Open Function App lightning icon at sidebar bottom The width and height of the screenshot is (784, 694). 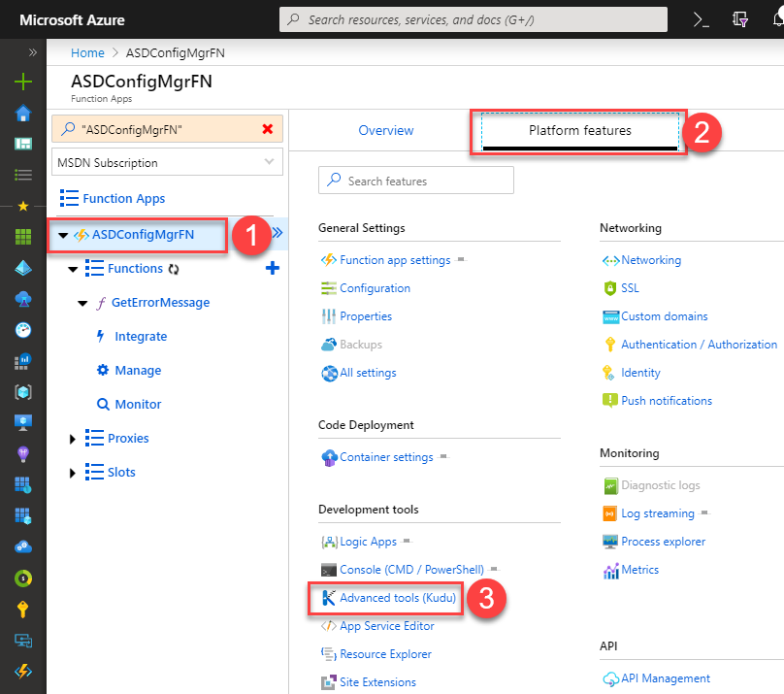click(23, 672)
